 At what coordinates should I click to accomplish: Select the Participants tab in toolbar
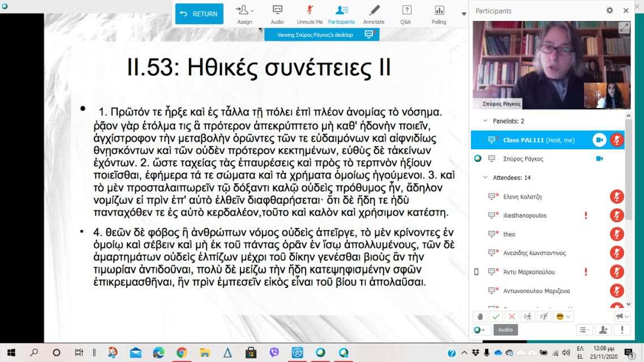(x=341, y=14)
